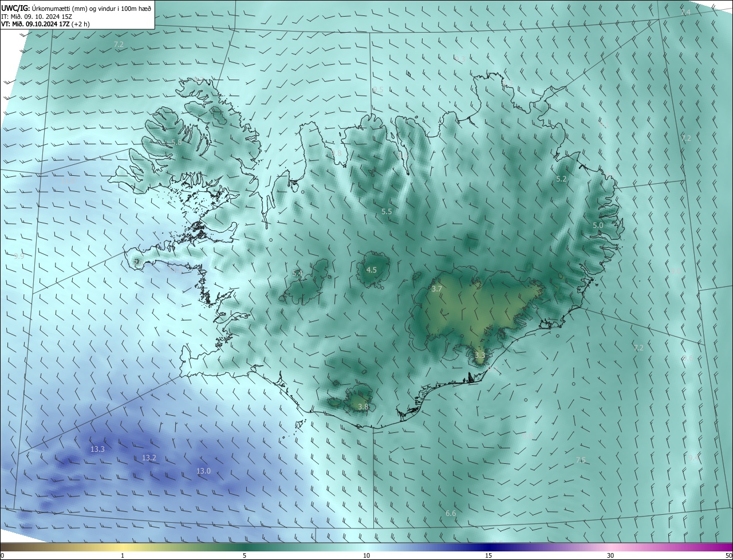Click the 50 tick on the color scale
733x560 pixels.
coord(728,556)
